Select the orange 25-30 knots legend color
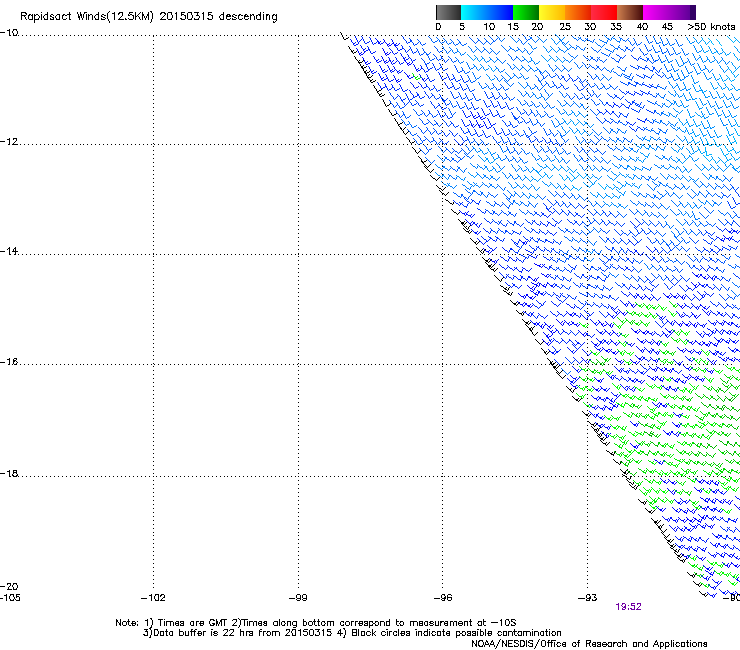 578,12
